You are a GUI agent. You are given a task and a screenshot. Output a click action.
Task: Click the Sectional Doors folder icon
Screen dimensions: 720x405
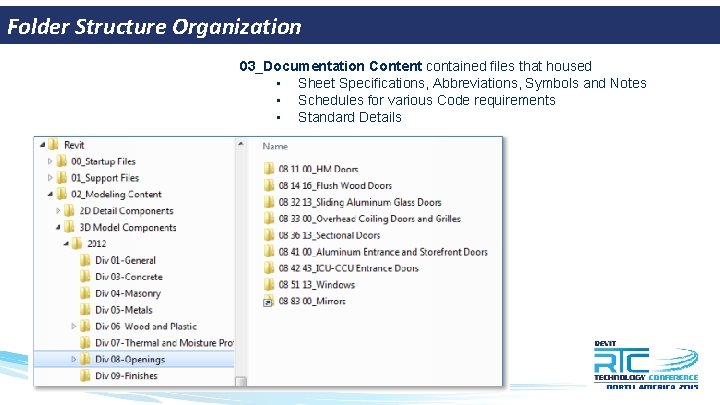click(x=269, y=235)
